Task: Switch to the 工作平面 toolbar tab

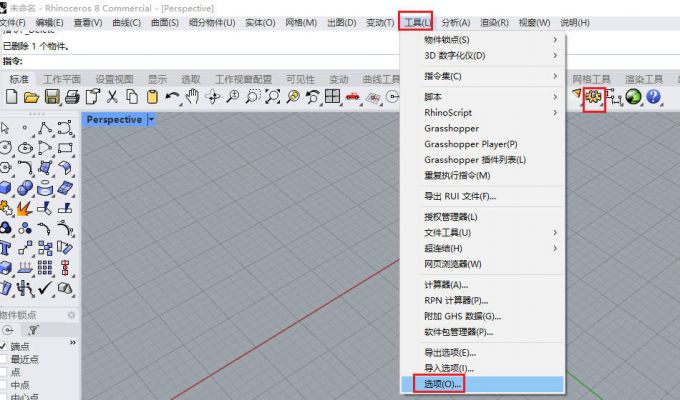Action: [x=62, y=79]
